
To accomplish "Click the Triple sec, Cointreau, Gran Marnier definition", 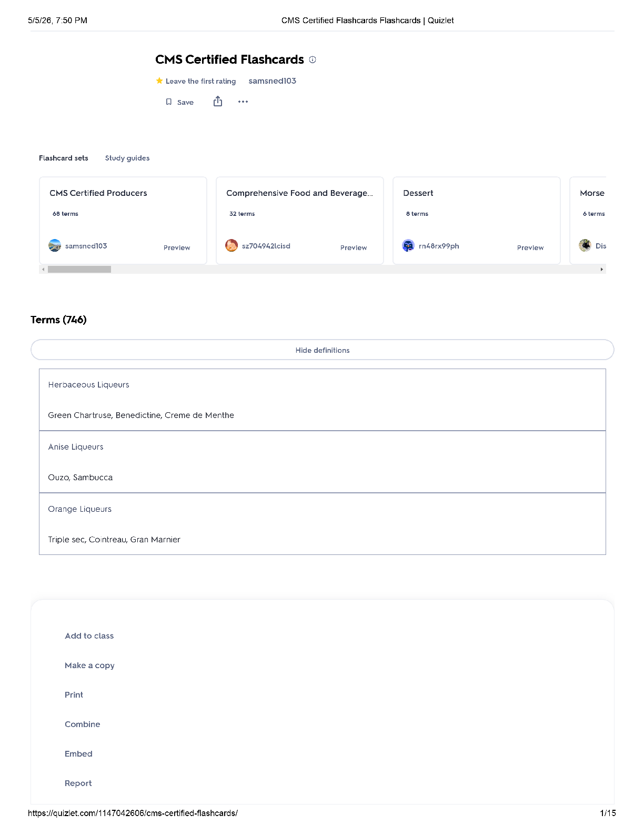I will 114,540.
